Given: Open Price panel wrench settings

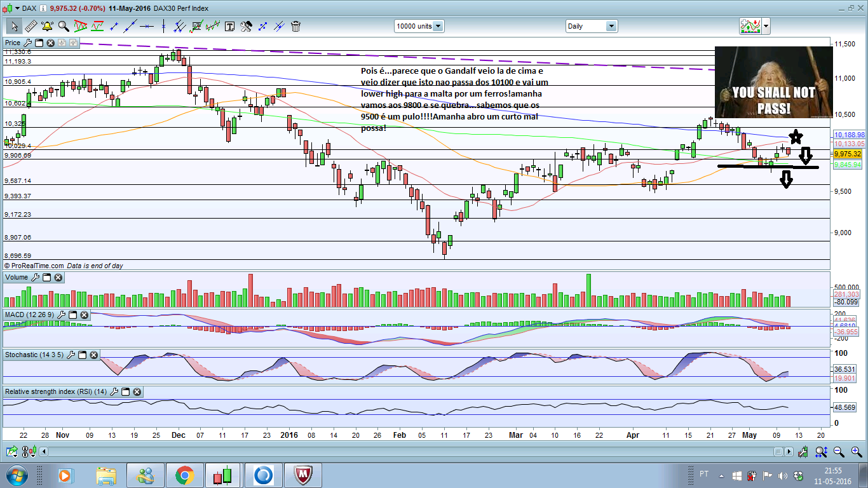Looking at the screenshot, I should point(27,43).
